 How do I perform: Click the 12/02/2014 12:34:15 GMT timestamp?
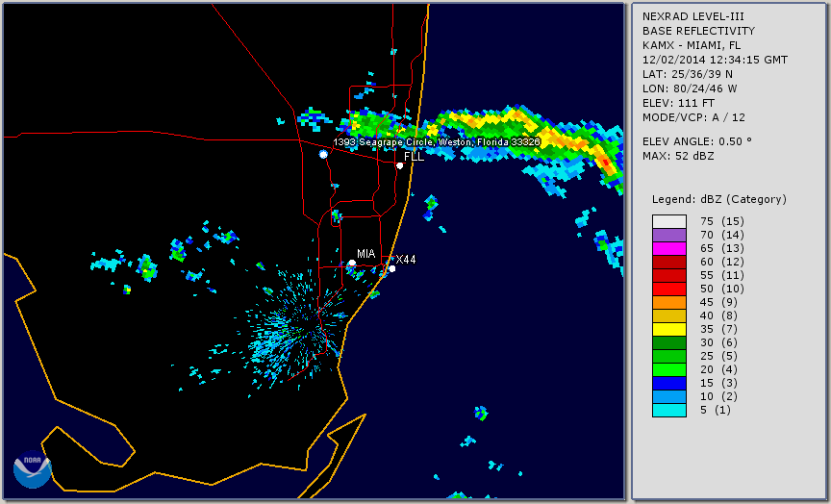(715, 60)
